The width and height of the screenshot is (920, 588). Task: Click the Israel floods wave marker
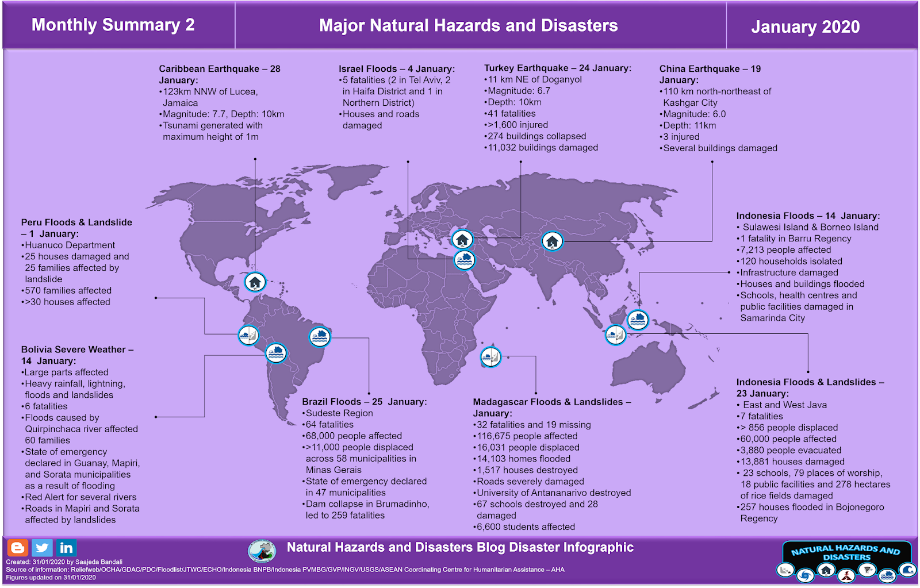pos(465,260)
